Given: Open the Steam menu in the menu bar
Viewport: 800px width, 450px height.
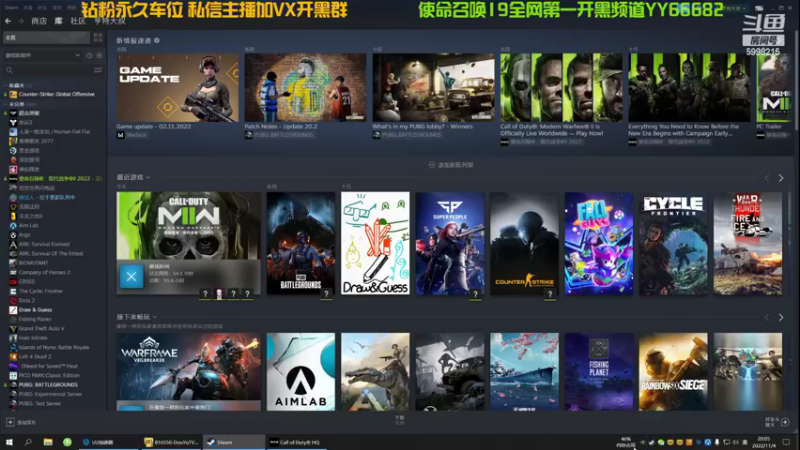Looking at the screenshot, I should click(11, 8).
